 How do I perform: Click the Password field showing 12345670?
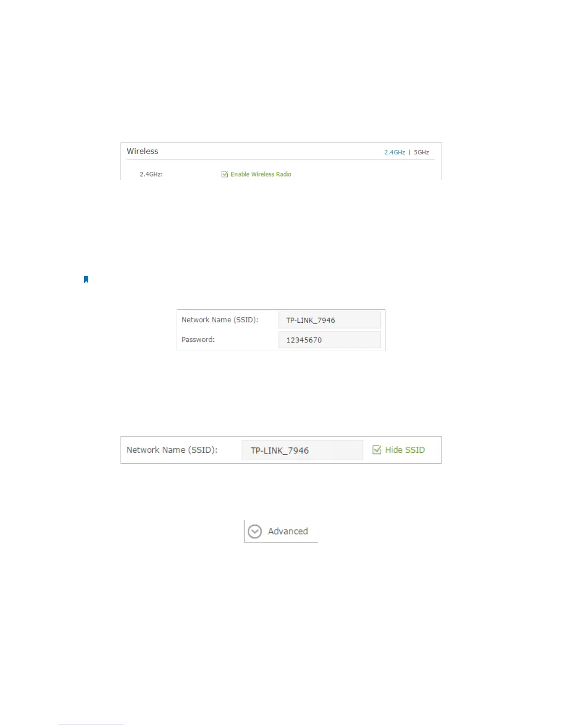[329, 340]
